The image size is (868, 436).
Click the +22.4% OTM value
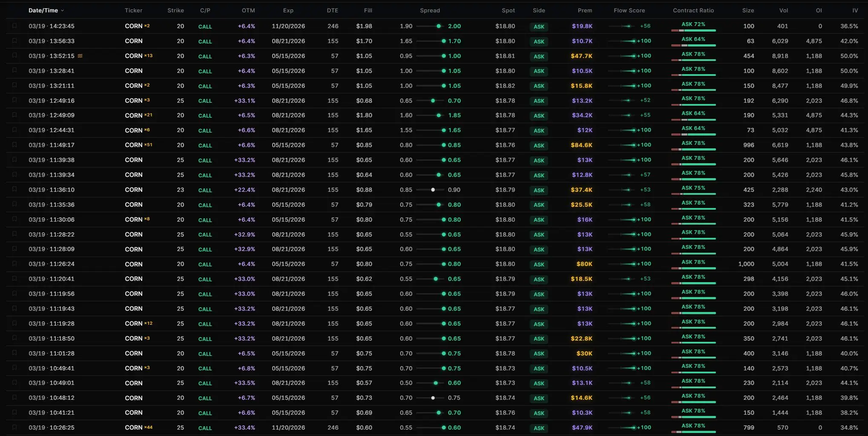click(244, 190)
